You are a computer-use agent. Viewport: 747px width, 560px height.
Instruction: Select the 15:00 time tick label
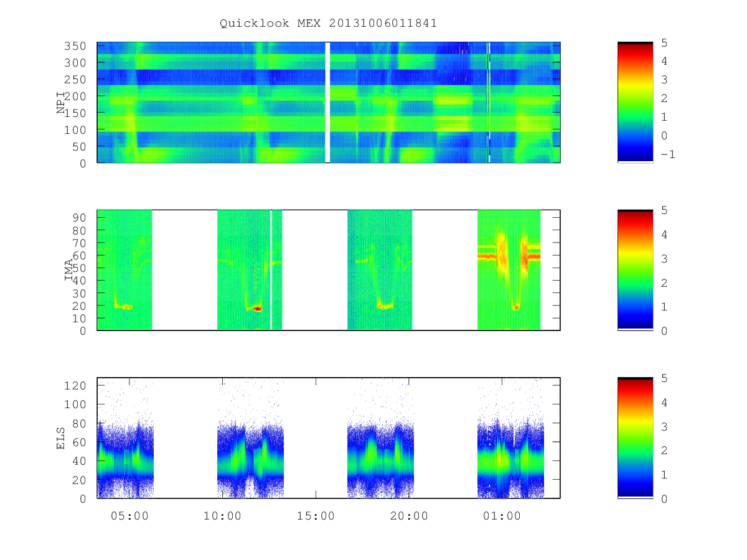(x=316, y=516)
